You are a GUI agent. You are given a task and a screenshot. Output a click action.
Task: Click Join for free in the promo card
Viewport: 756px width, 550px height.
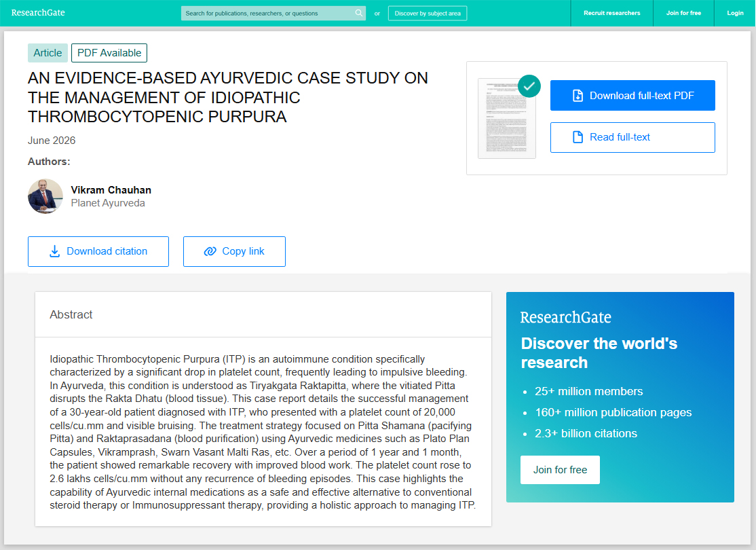(x=561, y=470)
